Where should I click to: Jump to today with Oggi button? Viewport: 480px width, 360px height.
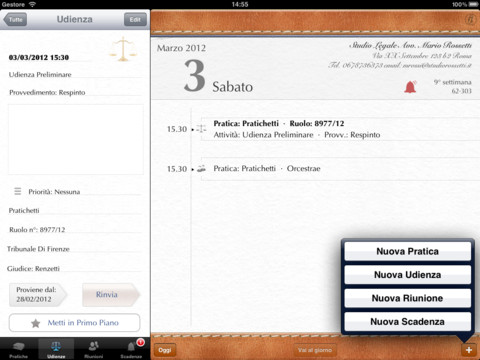coord(165,350)
